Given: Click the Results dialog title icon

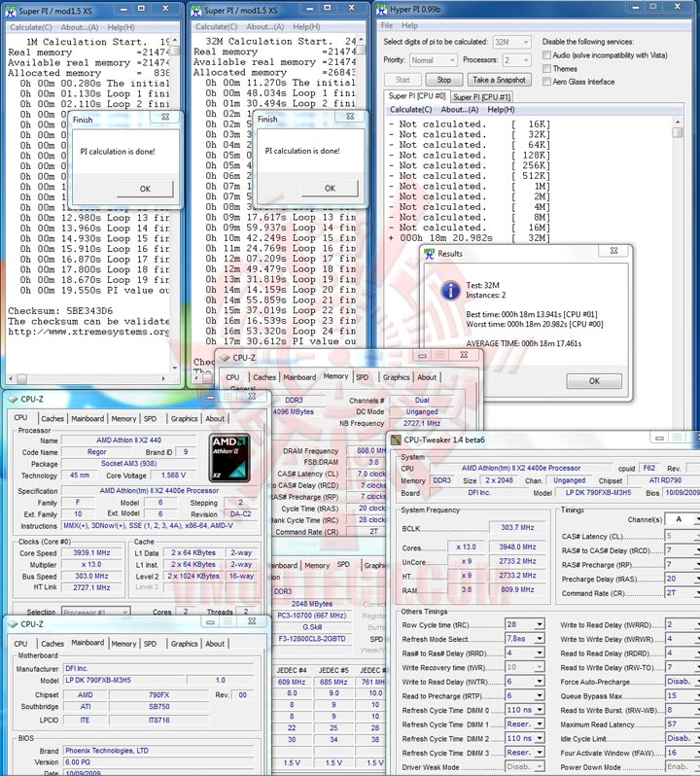Looking at the screenshot, I should (429, 254).
